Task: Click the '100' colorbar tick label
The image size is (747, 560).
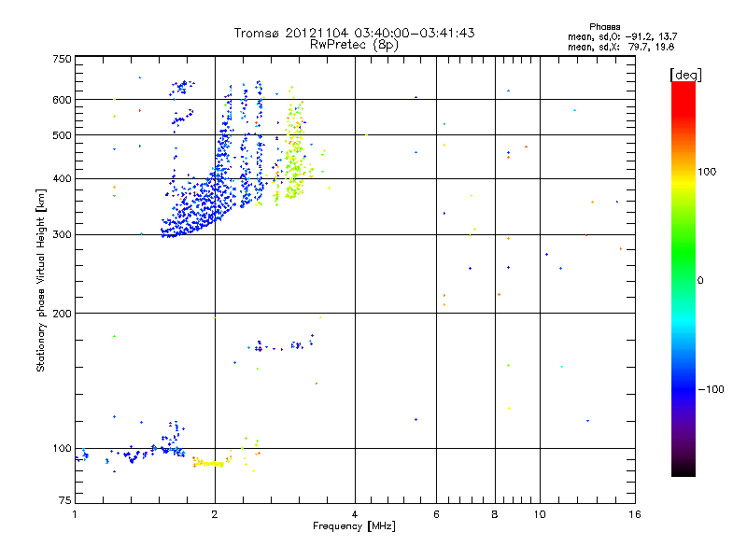Action: (707, 172)
